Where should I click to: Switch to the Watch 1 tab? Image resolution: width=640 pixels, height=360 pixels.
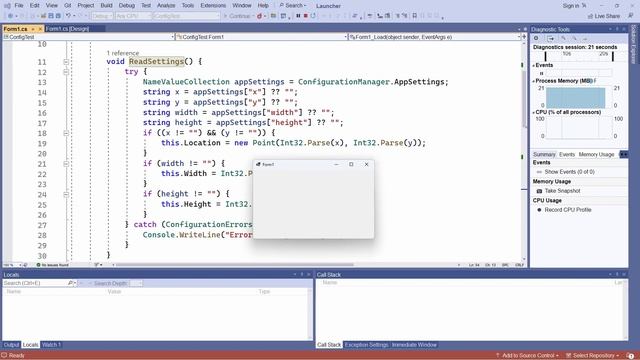click(x=51, y=345)
